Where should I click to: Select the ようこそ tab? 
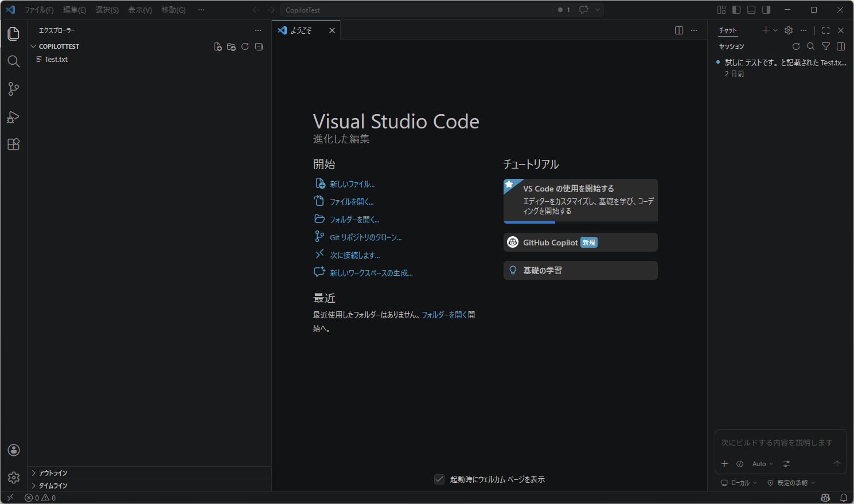tap(301, 30)
